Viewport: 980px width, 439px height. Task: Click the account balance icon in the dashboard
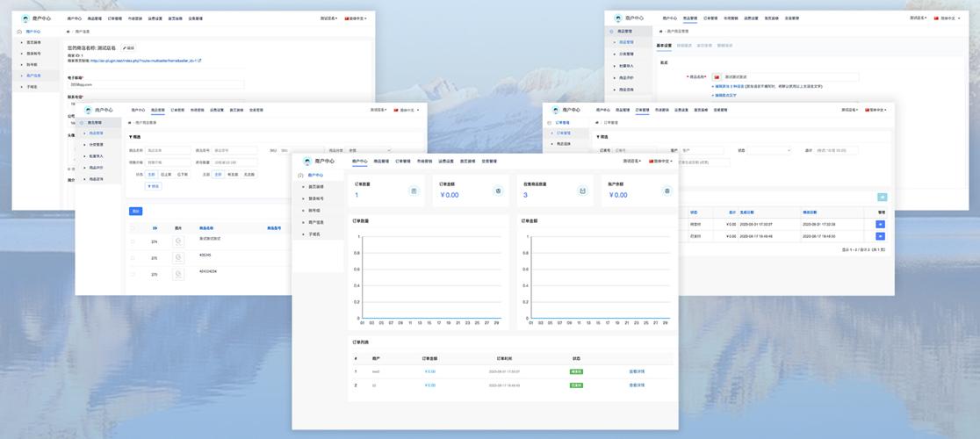(667, 191)
